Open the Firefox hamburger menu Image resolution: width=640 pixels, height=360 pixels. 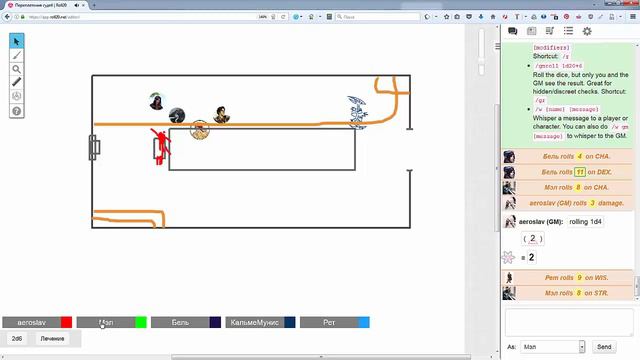point(633,17)
